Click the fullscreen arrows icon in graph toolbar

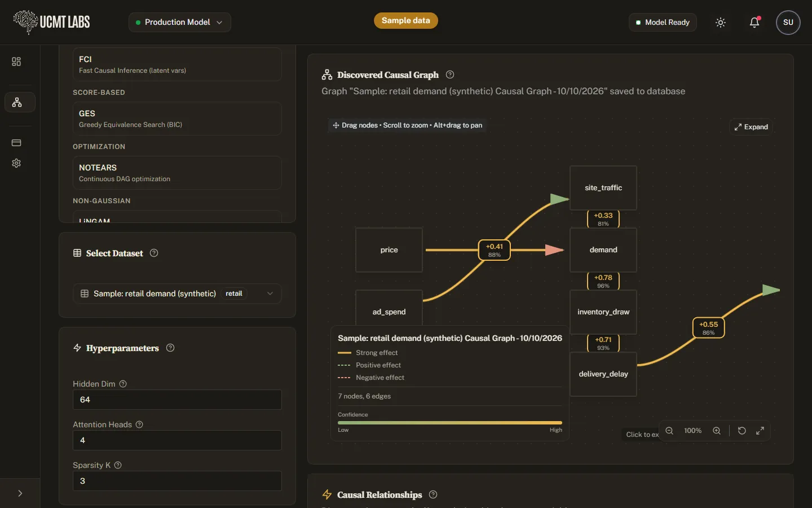pos(760,431)
